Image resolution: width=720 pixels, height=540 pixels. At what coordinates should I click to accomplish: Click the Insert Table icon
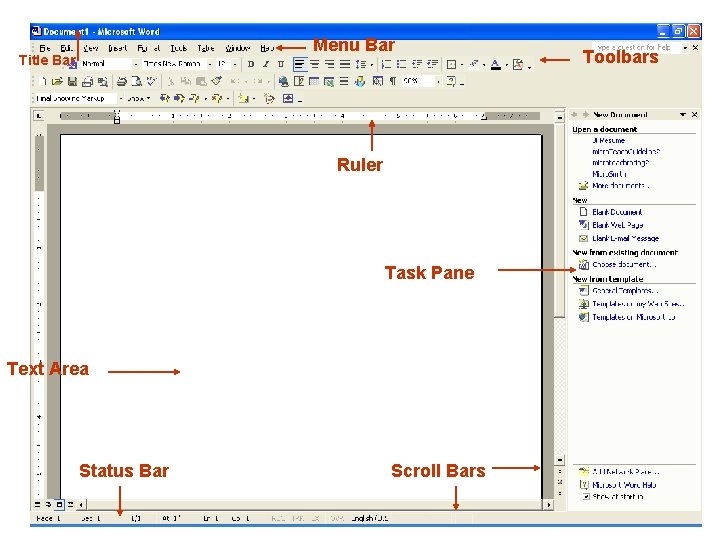click(314, 81)
